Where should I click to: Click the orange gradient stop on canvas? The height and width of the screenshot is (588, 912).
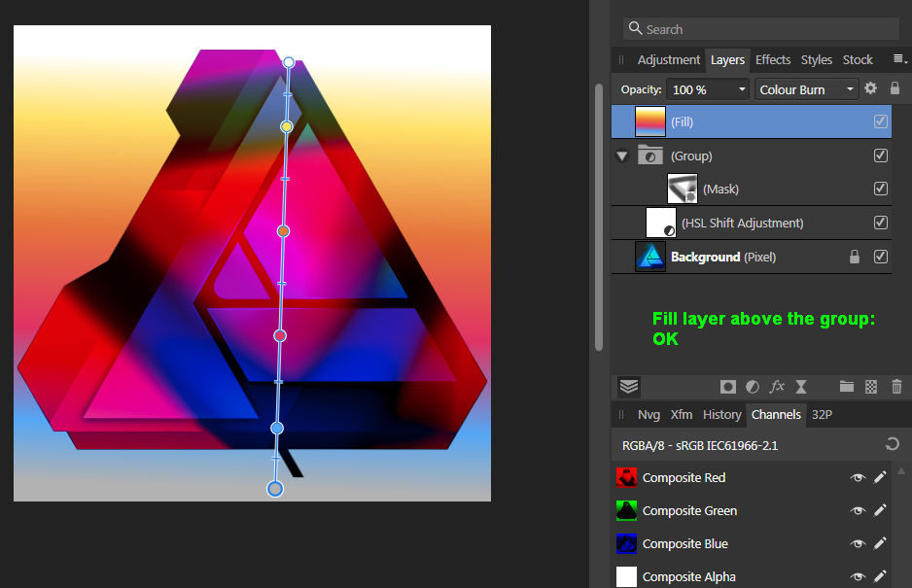coord(283,231)
